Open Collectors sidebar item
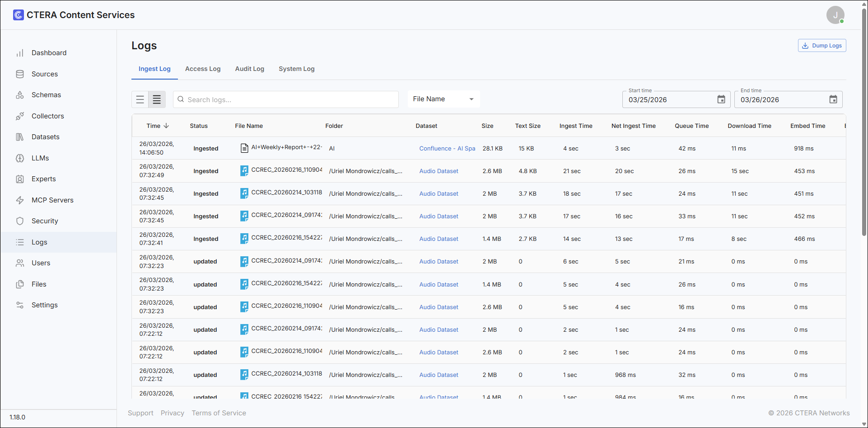868x428 pixels. 58,116
